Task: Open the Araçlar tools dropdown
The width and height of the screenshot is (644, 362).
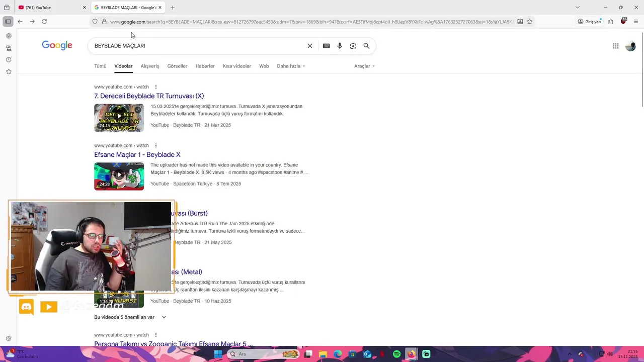Action: point(364,66)
